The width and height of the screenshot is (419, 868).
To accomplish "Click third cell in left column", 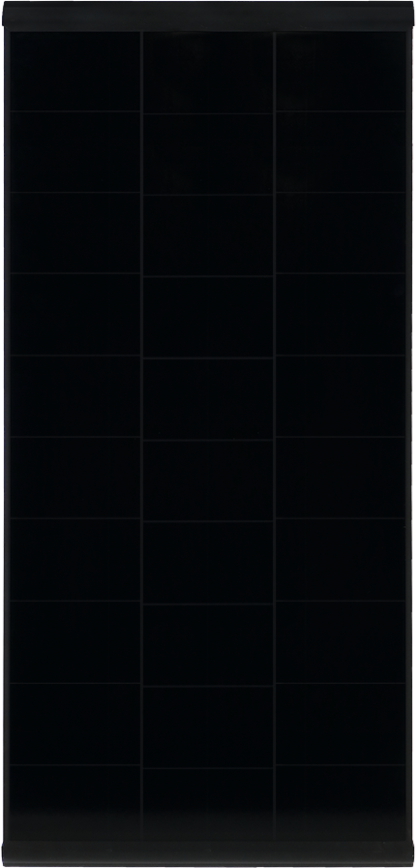I will tap(75, 232).
